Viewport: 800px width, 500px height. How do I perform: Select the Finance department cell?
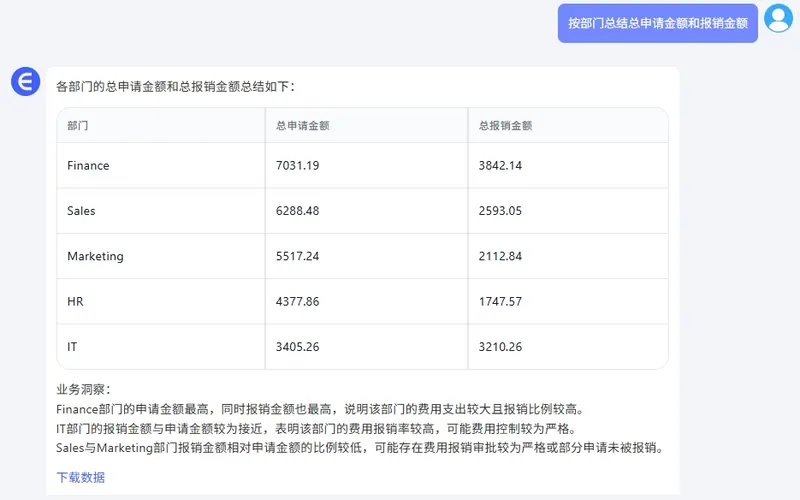pos(88,165)
